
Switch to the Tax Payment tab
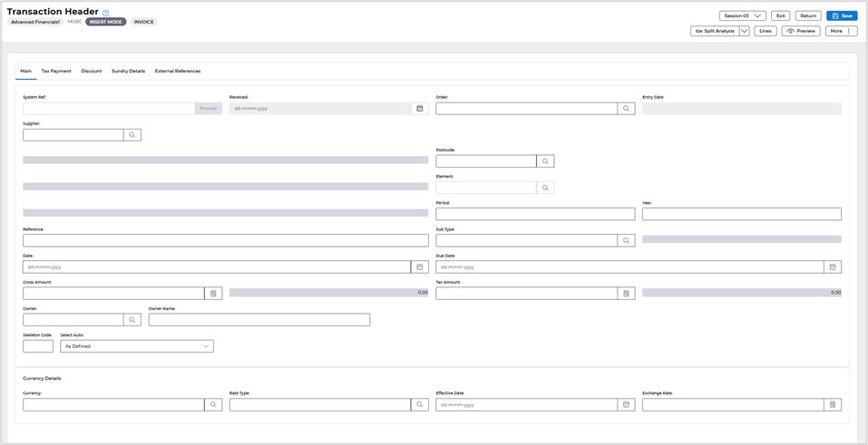(56, 71)
